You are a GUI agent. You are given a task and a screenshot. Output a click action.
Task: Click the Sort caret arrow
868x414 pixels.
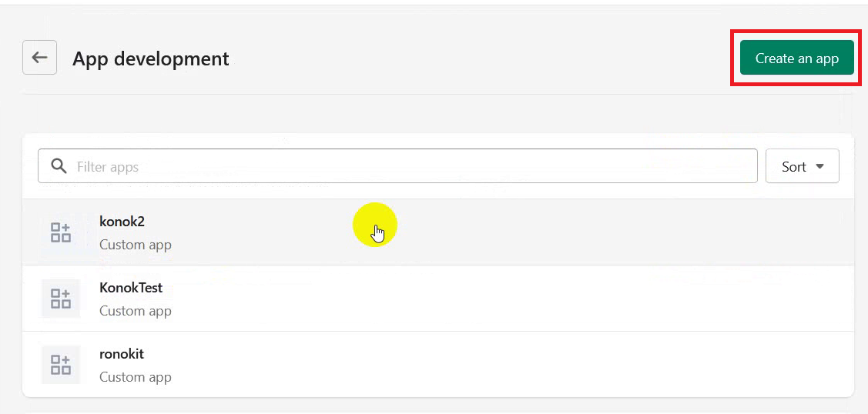[x=820, y=166]
